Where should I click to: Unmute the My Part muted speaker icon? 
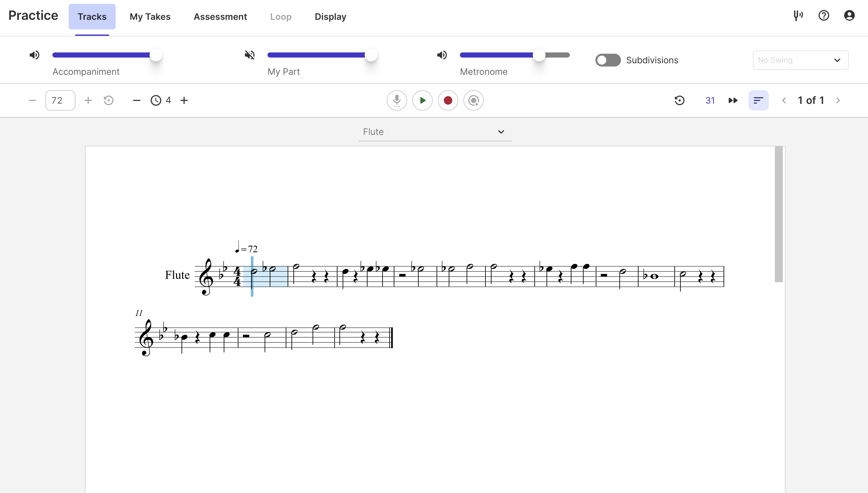click(x=249, y=55)
